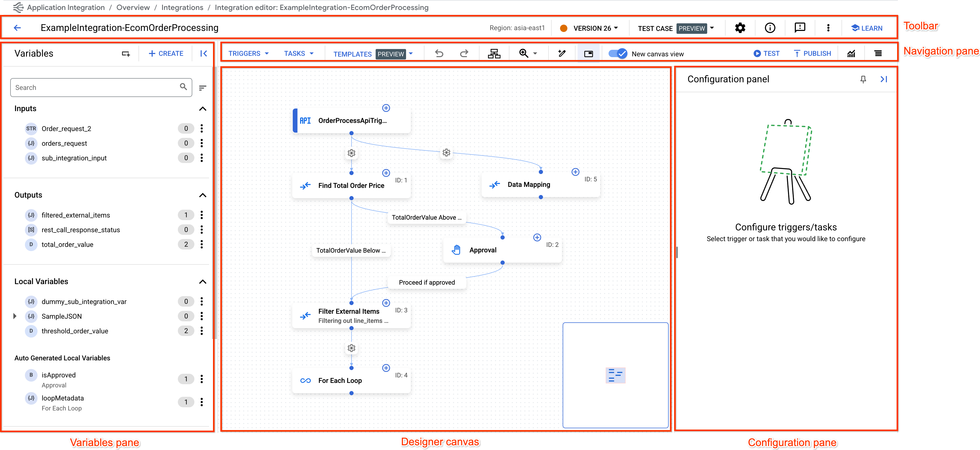Click the undo icon in canvas toolbar
This screenshot has width=980, height=450.
[x=439, y=53]
